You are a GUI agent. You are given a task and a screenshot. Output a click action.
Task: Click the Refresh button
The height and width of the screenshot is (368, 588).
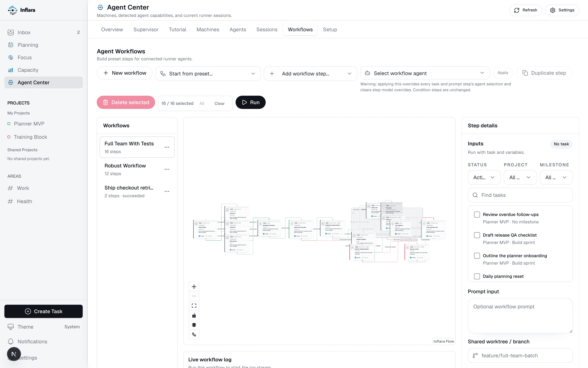(x=525, y=10)
